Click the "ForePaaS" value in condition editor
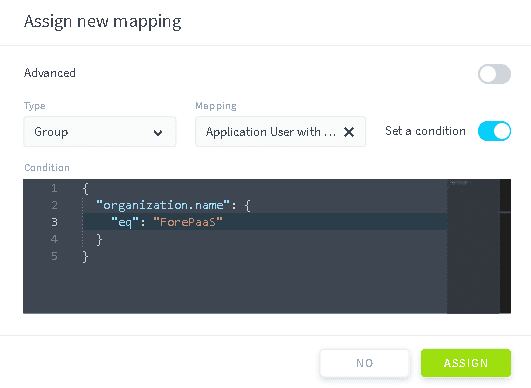 tap(188, 222)
